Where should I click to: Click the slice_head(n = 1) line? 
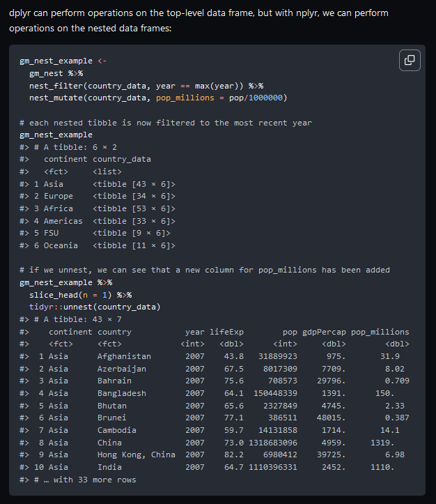pyautogui.click(x=80, y=295)
